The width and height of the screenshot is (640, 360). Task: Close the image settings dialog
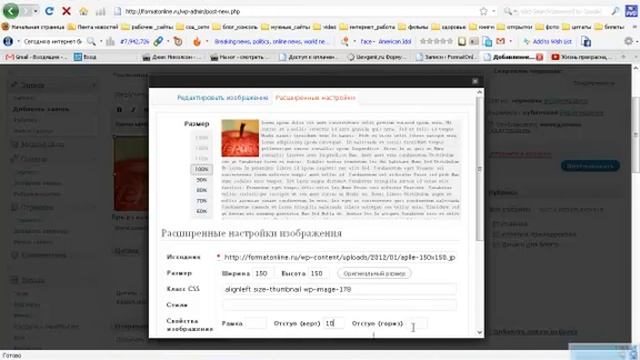coord(475,81)
